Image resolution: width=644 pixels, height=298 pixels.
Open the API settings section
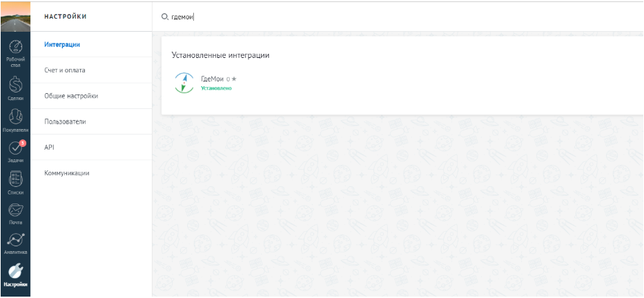click(x=49, y=148)
